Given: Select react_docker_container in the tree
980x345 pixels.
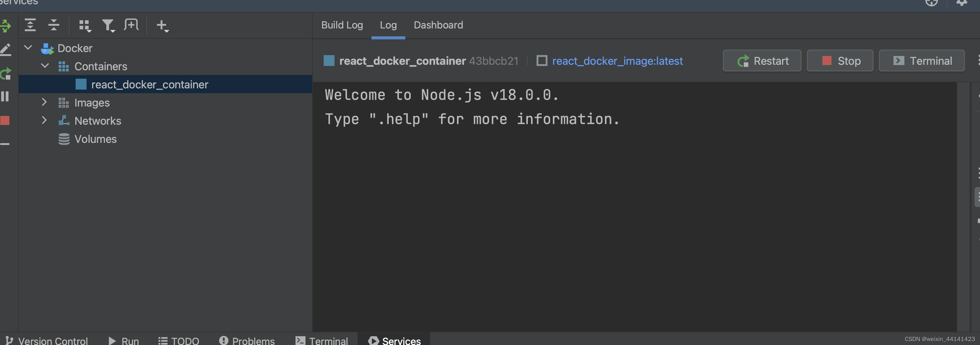Looking at the screenshot, I should (x=149, y=84).
